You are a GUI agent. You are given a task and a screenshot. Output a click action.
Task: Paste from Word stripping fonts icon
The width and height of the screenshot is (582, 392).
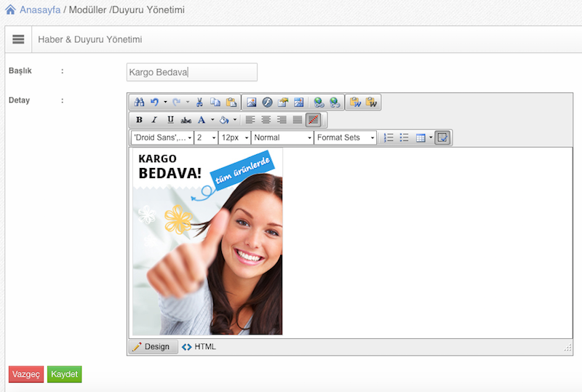tap(371, 102)
